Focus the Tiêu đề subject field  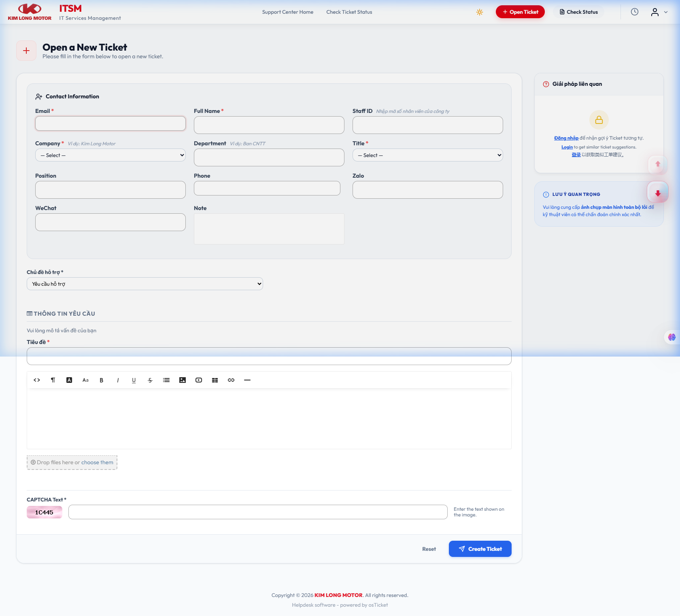coord(269,356)
